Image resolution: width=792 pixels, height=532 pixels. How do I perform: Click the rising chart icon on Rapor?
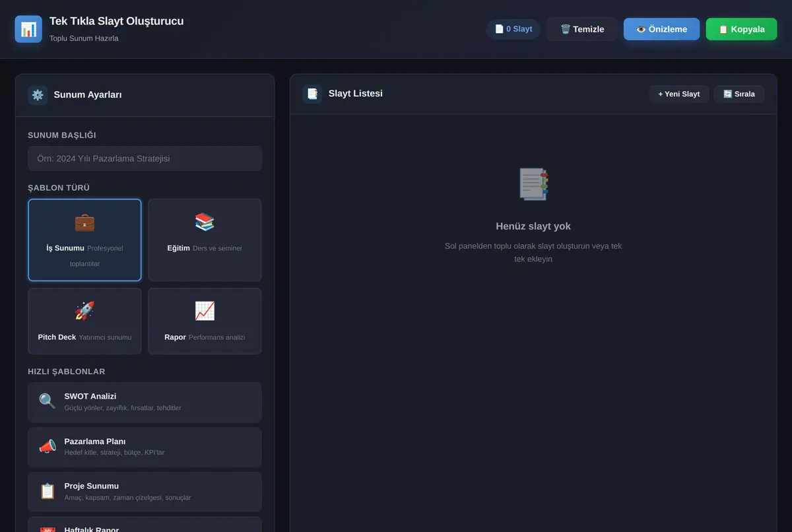(x=205, y=311)
